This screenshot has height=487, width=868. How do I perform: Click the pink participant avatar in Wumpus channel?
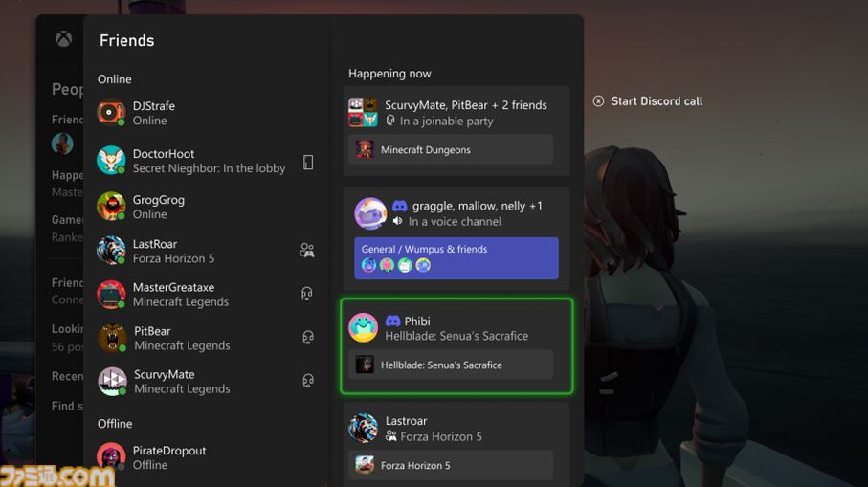pyautogui.click(x=387, y=266)
